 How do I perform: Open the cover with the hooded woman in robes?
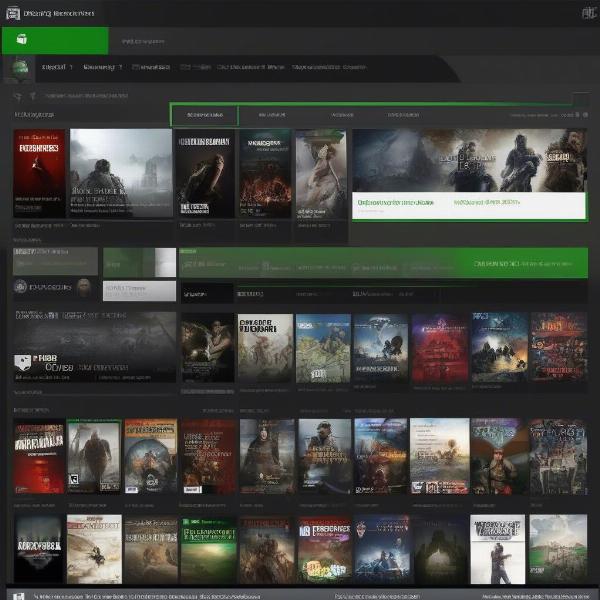click(267, 456)
